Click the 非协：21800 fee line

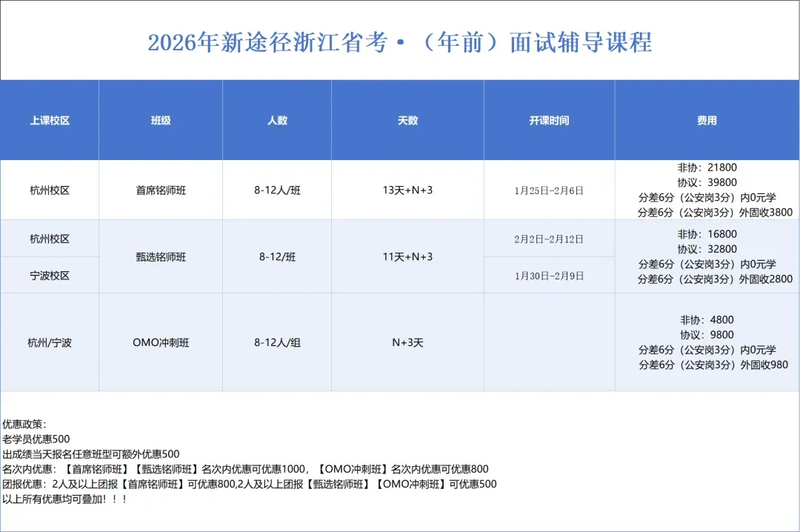tap(707, 167)
